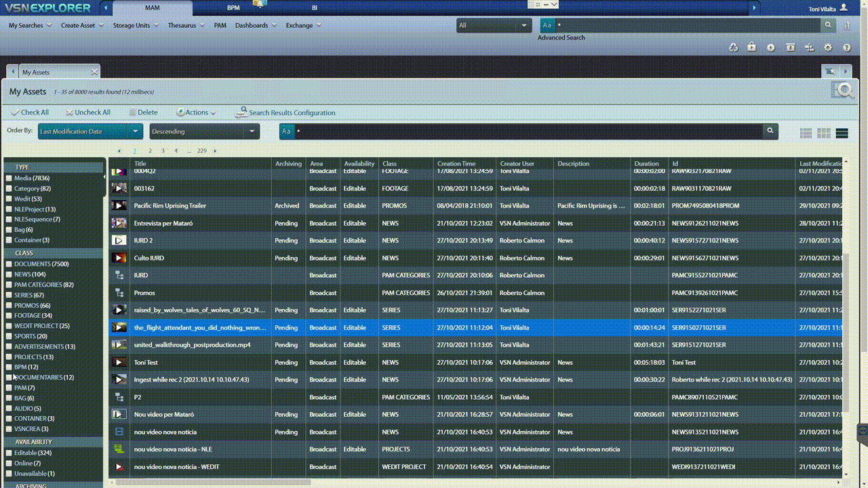Image resolution: width=868 pixels, height=488 pixels.
Task: Open the Last Modification Date order dropdown
Action: pyautogui.click(x=90, y=131)
